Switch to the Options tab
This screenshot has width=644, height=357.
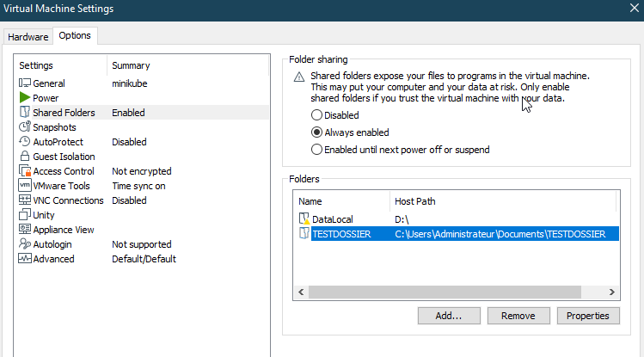click(75, 36)
